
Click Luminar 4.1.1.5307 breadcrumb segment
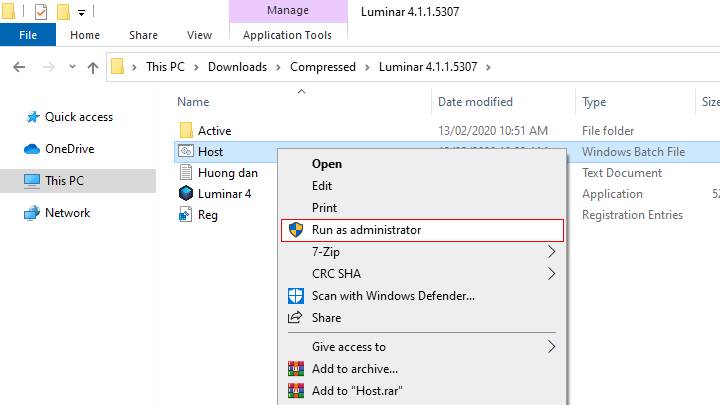pos(428,67)
